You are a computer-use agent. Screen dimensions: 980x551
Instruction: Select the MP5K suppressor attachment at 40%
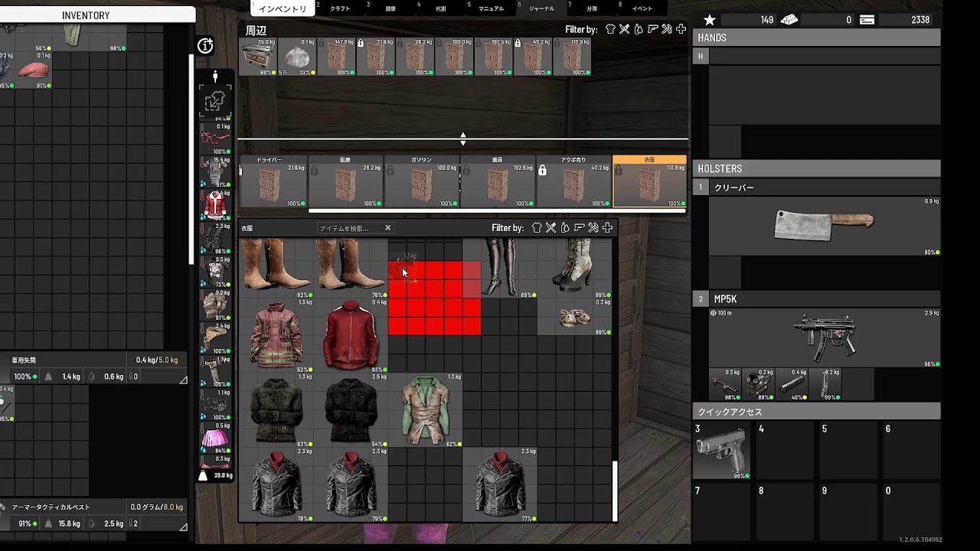792,384
